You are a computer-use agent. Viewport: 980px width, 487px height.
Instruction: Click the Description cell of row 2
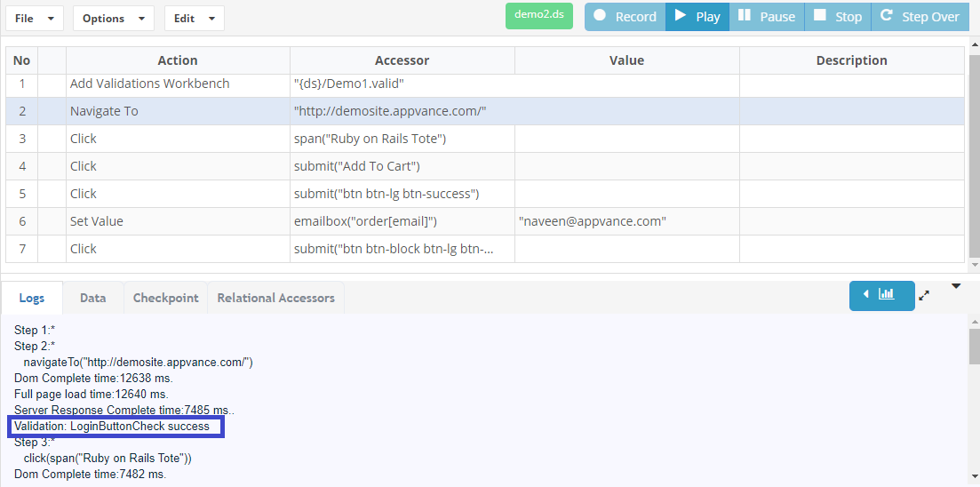[x=852, y=111]
